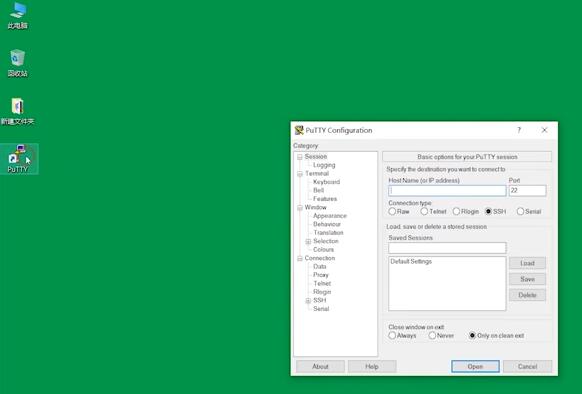
Task: Focus the Port input field
Action: (x=527, y=191)
